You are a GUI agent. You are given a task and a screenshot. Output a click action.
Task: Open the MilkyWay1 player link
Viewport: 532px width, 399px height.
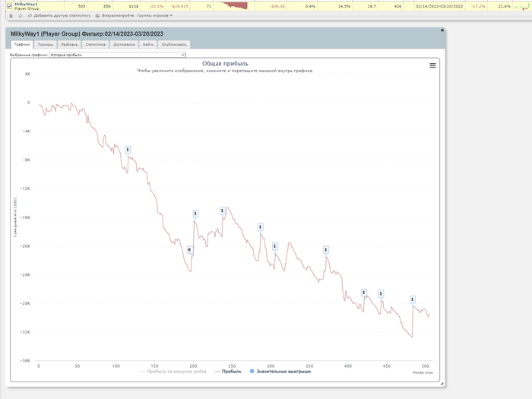(26, 4)
